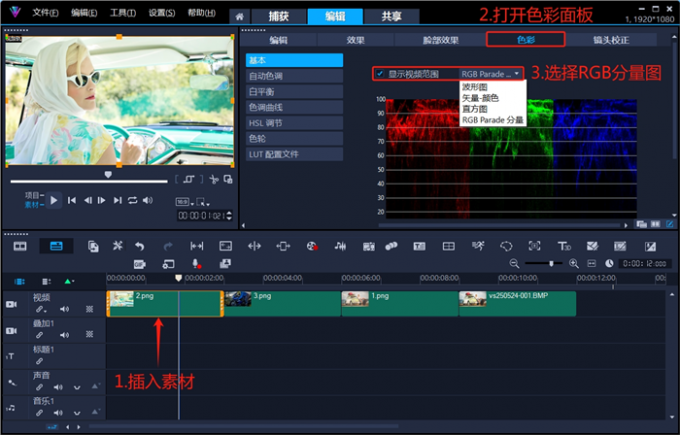
Task: Open the 镜头校正 options tab
Action: pos(611,40)
